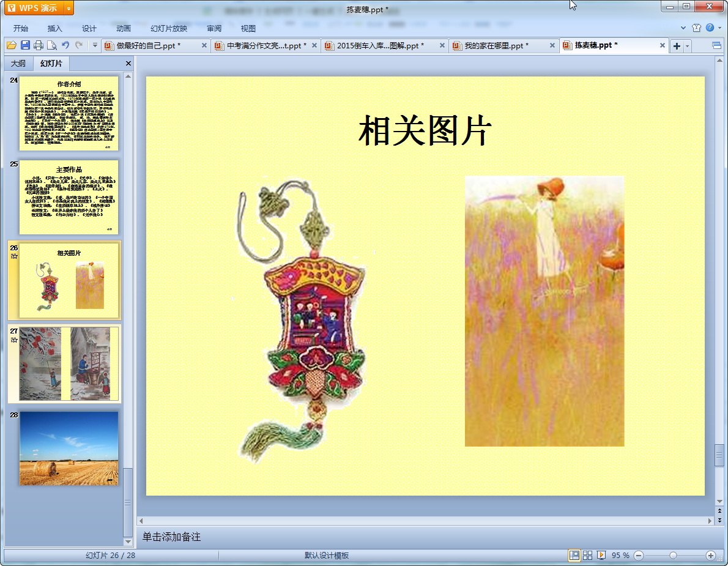Image resolution: width=728 pixels, height=566 pixels.
Task: Open the 视图 menu tab
Action: (248, 28)
